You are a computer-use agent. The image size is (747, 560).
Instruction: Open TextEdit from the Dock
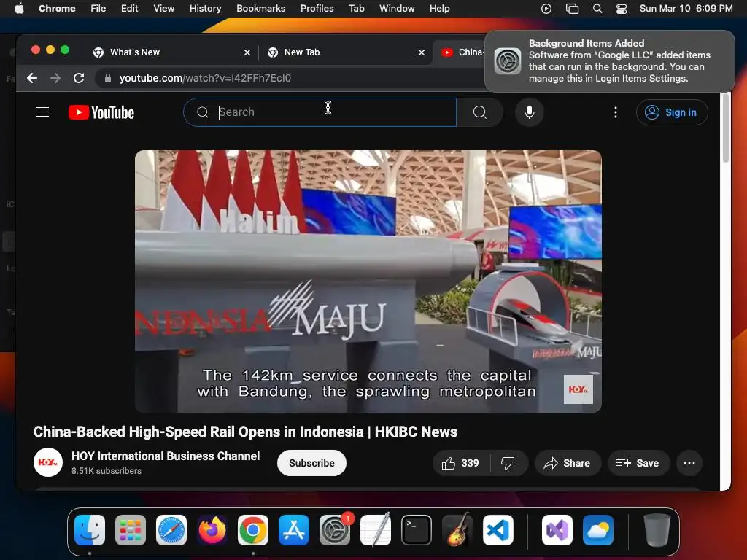tap(376, 530)
